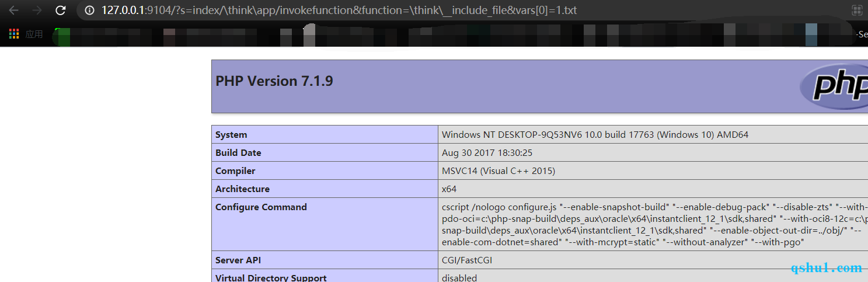Viewport: 868px width, 282px height.
Task: Open the extension icon at toolbar right edge
Action: 857,10
